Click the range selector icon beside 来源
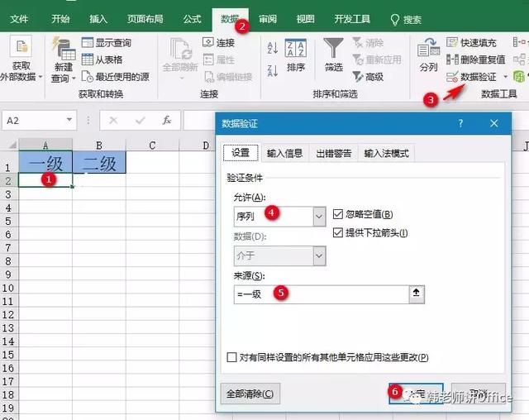Viewport: 529px width, 420px height. pyautogui.click(x=417, y=294)
